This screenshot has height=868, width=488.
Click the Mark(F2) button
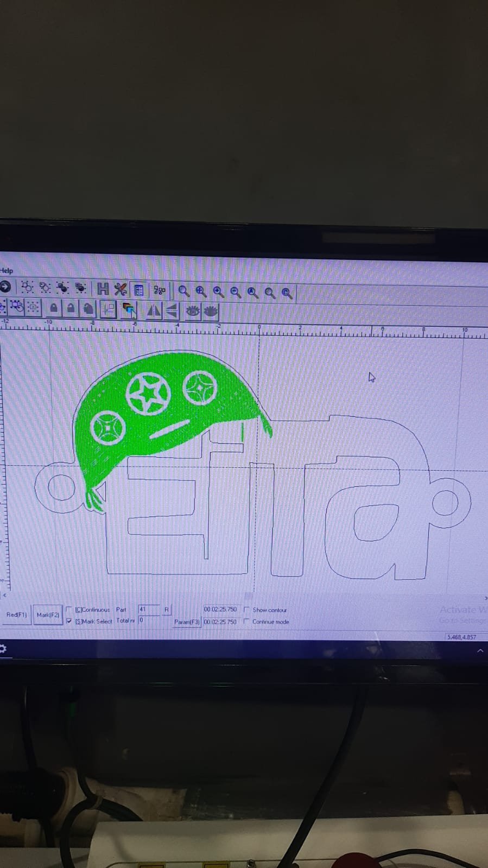pyautogui.click(x=48, y=615)
